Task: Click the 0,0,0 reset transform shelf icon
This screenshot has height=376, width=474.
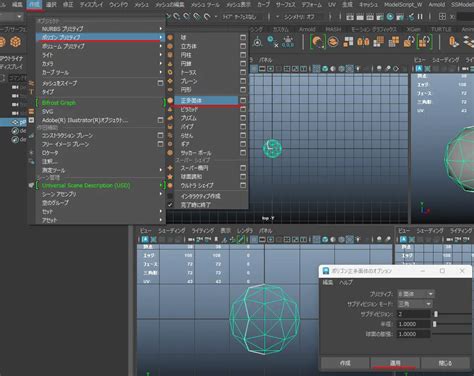Action: (288, 42)
